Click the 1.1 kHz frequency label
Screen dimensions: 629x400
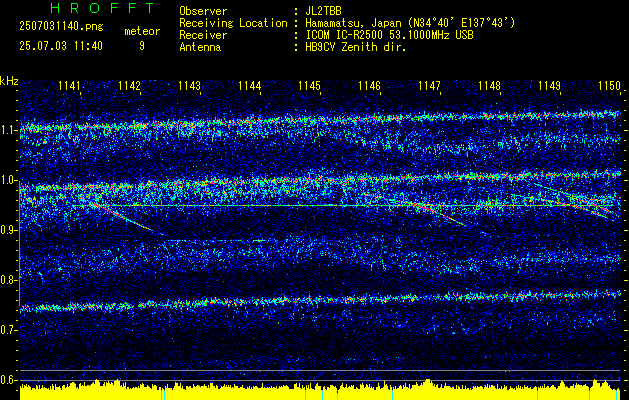(x=8, y=130)
